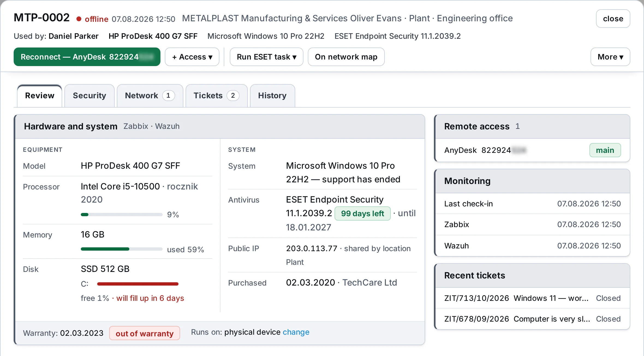Click the 99 days left badge
The height and width of the screenshot is (356, 644).
pyautogui.click(x=362, y=213)
